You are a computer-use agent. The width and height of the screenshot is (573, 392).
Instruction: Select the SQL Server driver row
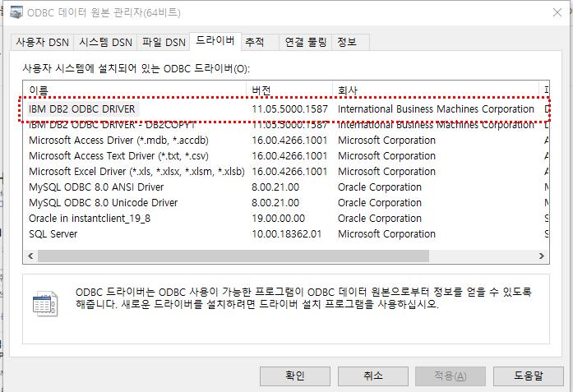(x=286, y=234)
